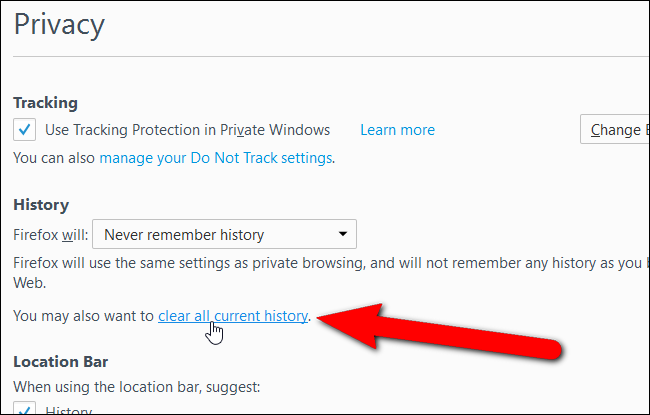Click the History label beside the bottom checkbox

pyautogui.click(x=68, y=410)
